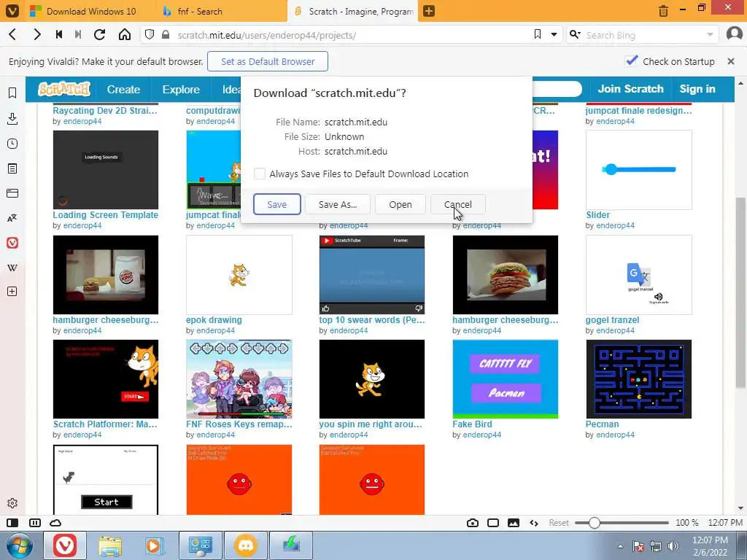Toggle the Check on Startup checkbox

pos(632,61)
